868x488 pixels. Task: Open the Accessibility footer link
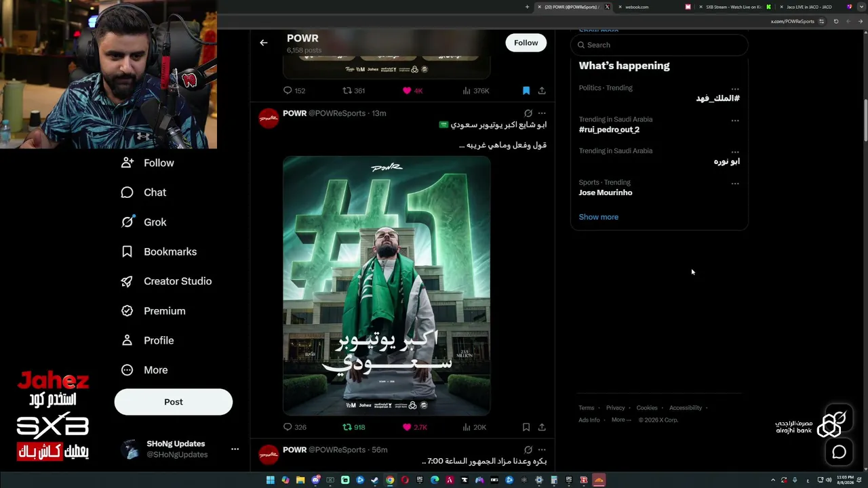[686, 408]
